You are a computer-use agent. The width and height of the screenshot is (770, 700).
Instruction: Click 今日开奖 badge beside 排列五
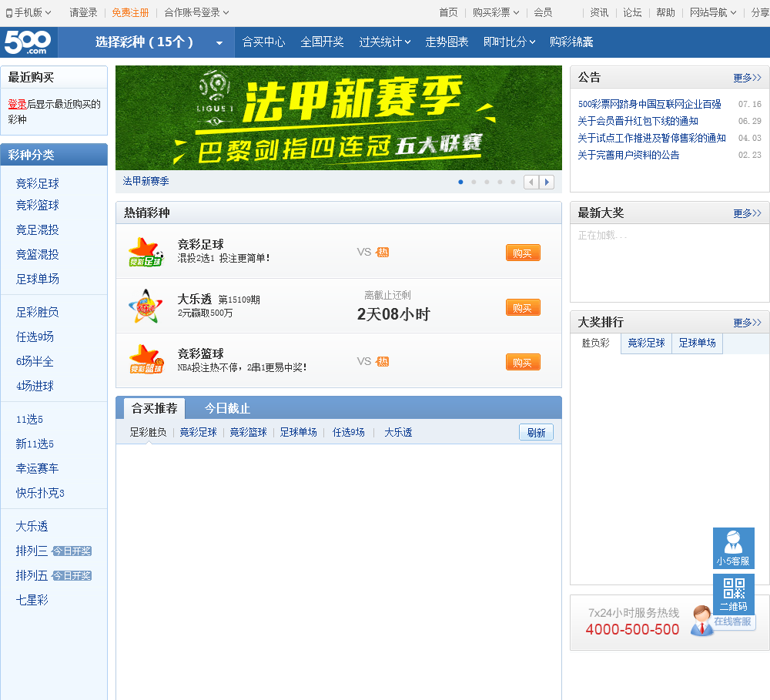tap(72, 576)
